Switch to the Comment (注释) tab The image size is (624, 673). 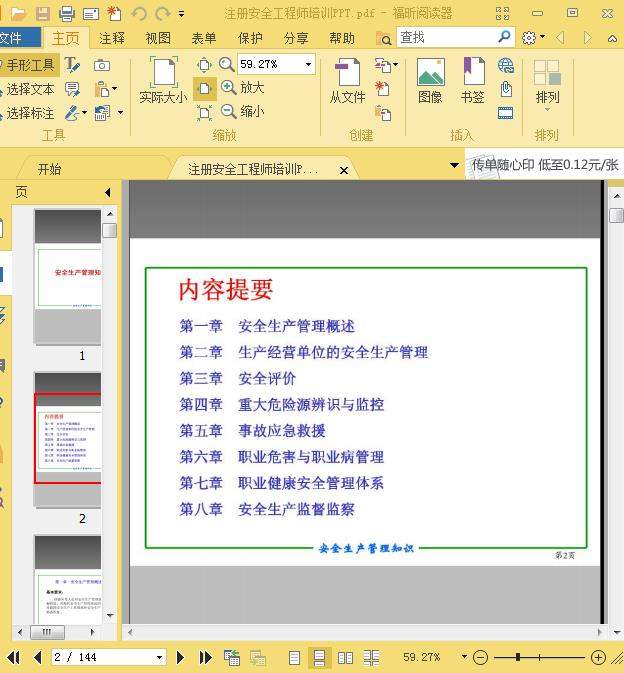[112, 38]
